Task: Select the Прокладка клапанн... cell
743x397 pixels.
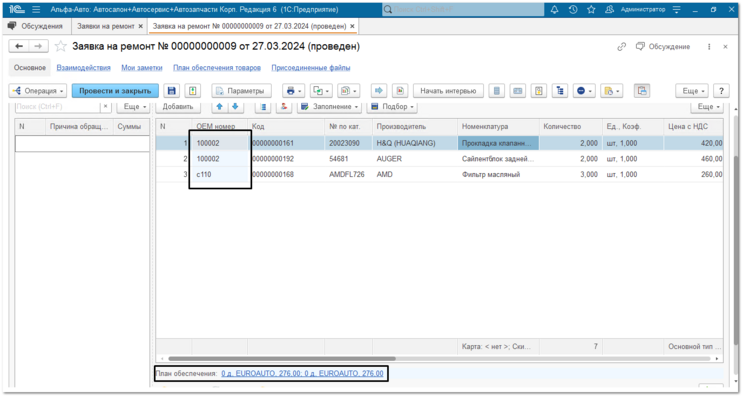Action: tap(498, 143)
